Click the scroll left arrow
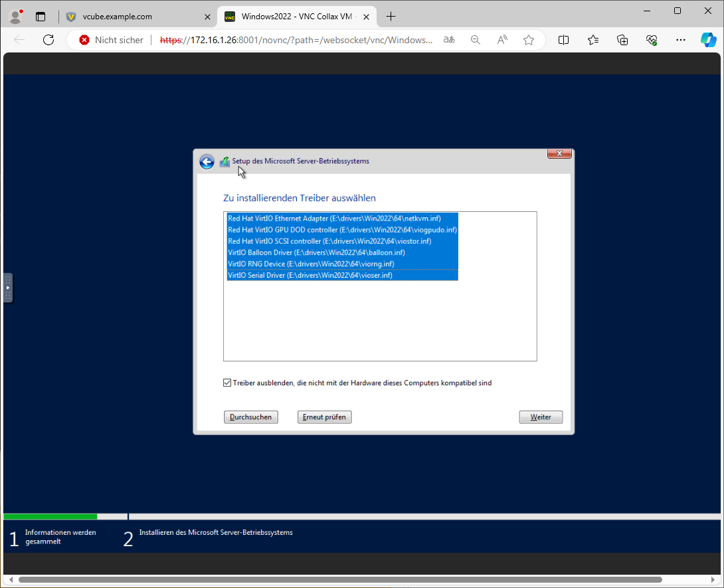 (x=11, y=579)
